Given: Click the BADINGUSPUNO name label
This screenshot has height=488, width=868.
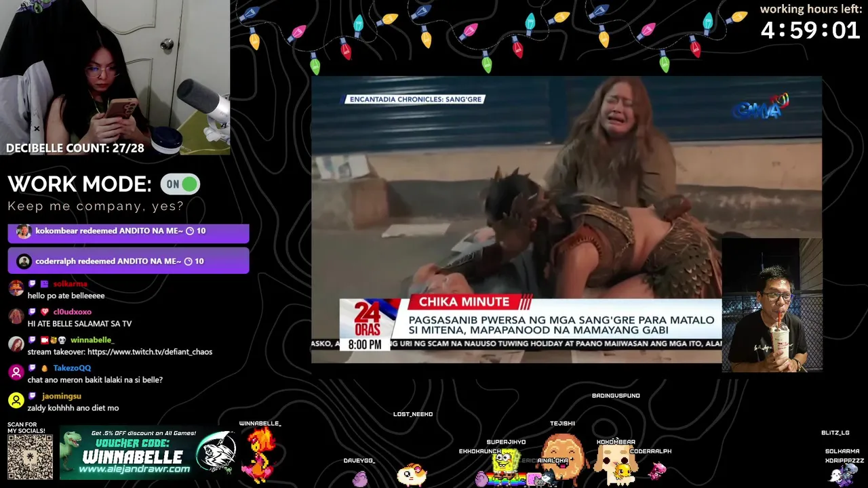Looking at the screenshot, I should pos(616,396).
